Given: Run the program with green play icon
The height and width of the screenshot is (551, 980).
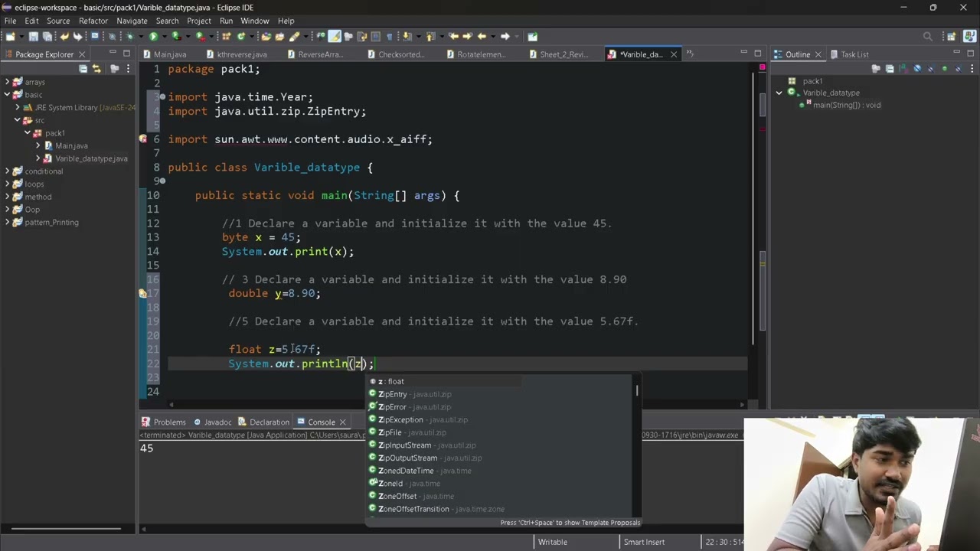Looking at the screenshot, I should click(x=154, y=36).
